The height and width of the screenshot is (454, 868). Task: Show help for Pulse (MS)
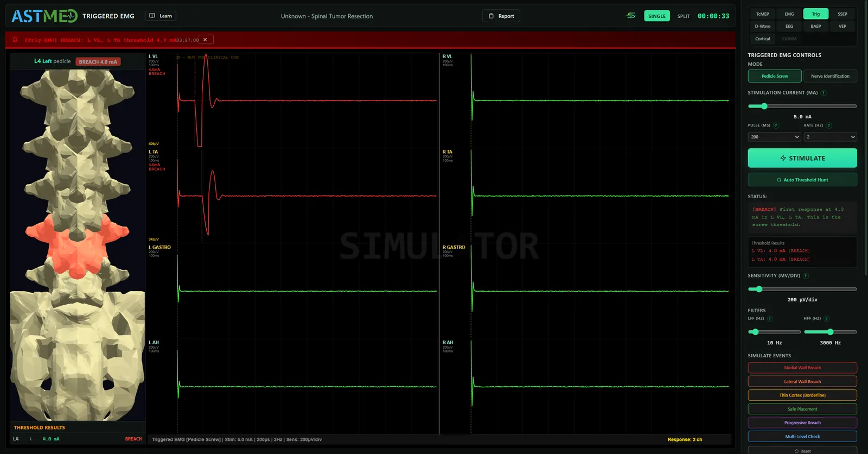[x=776, y=125]
